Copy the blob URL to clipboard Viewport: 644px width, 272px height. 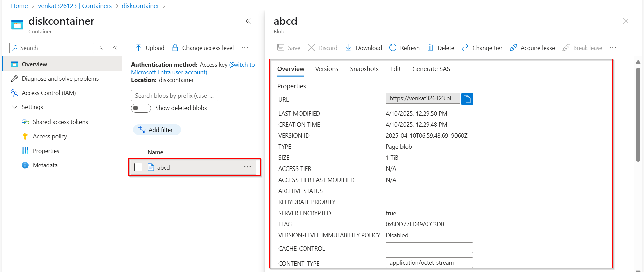click(467, 99)
